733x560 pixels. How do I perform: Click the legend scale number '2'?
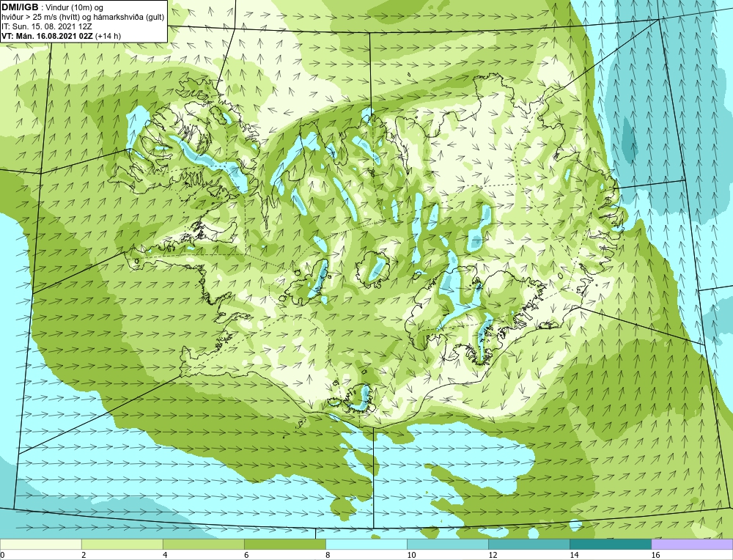coord(84,555)
